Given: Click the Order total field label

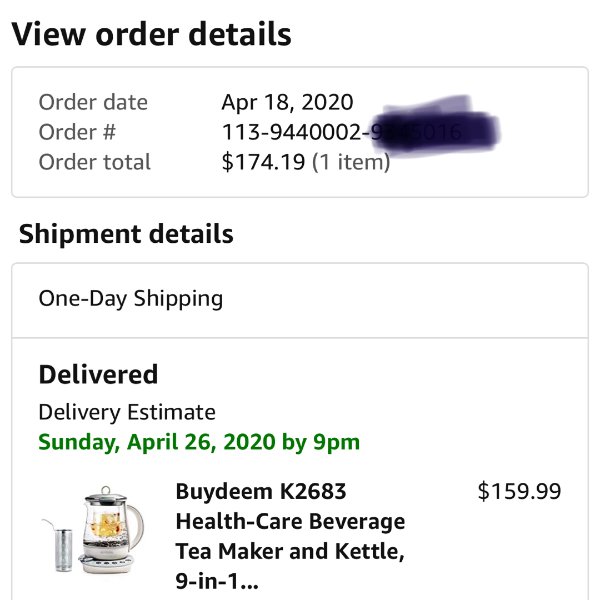Looking at the screenshot, I should pos(95,162).
